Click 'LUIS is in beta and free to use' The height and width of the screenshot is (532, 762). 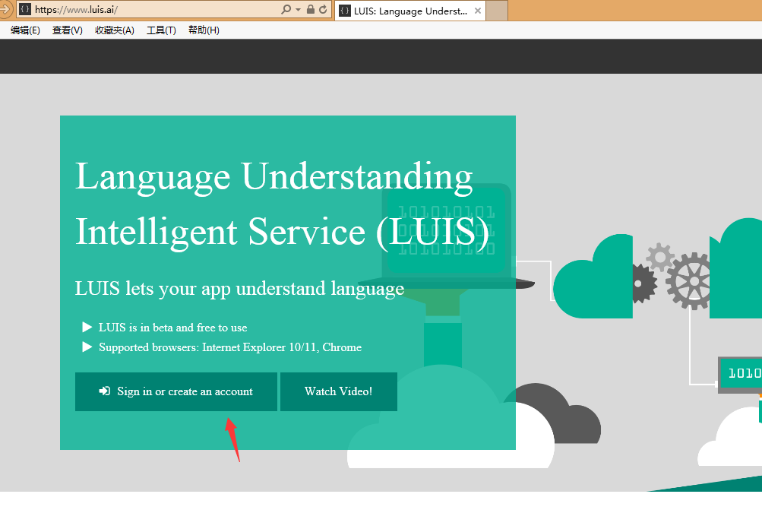[173, 328]
